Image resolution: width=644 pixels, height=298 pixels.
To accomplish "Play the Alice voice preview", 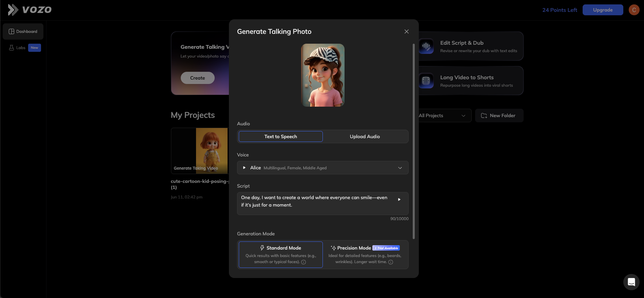I will [244, 168].
